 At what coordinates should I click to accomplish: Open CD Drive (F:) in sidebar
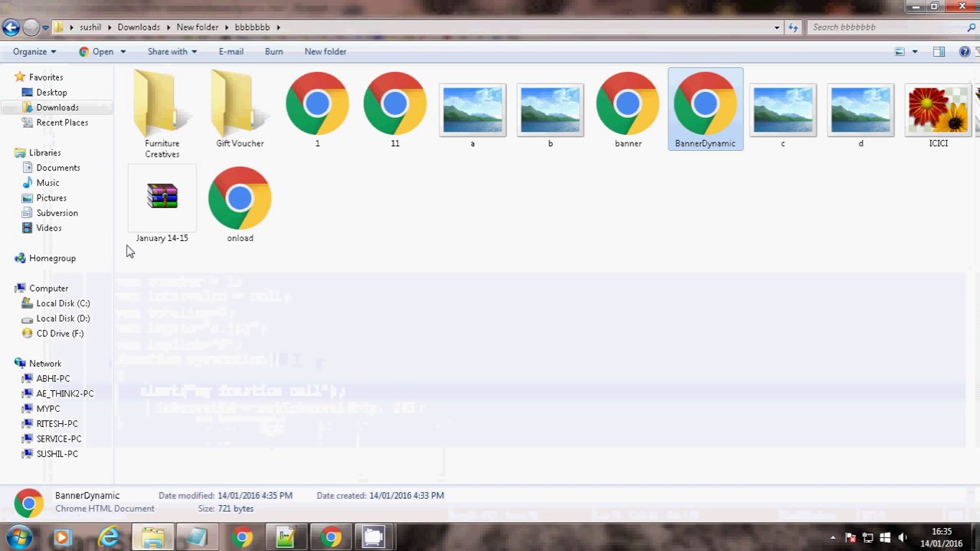(59, 333)
